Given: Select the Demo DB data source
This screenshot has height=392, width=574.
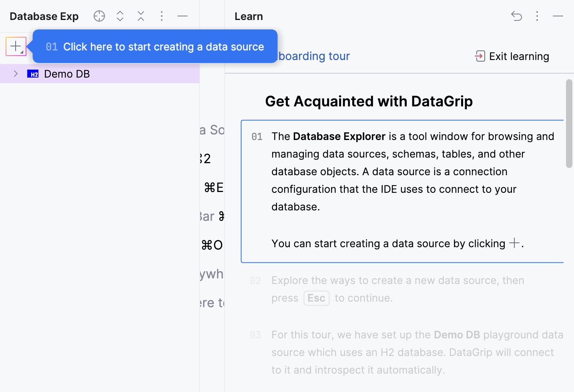Looking at the screenshot, I should (100, 74).
